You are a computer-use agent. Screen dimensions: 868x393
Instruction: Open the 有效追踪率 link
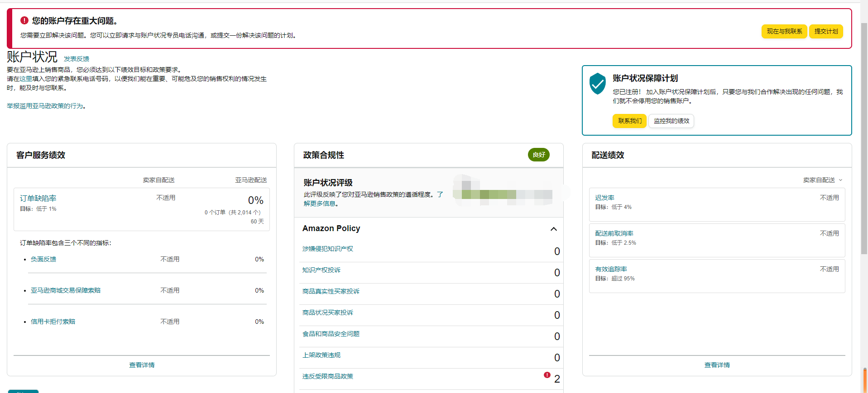pyautogui.click(x=611, y=269)
